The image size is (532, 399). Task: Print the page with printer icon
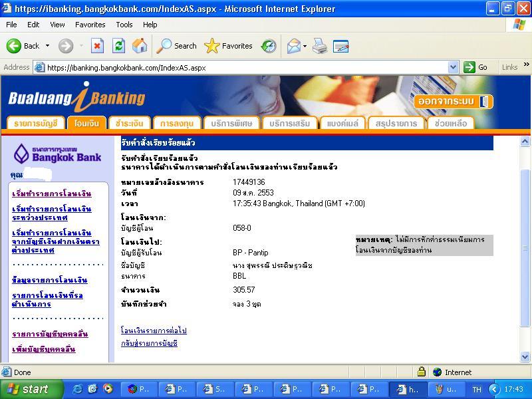[320, 46]
